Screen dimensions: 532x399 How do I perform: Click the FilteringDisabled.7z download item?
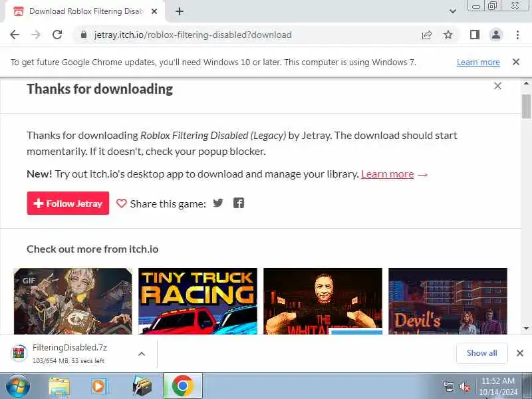(71, 354)
